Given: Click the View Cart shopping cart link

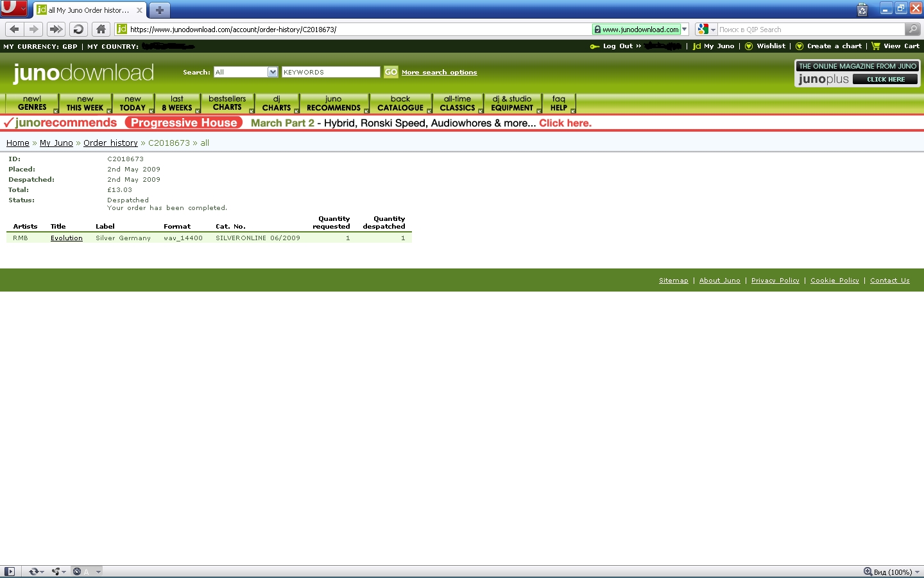Looking at the screenshot, I should pyautogui.click(x=896, y=46).
